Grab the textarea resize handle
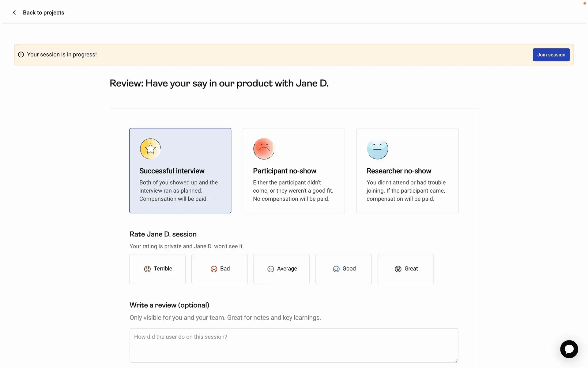The height and width of the screenshot is (368, 588). click(456, 360)
